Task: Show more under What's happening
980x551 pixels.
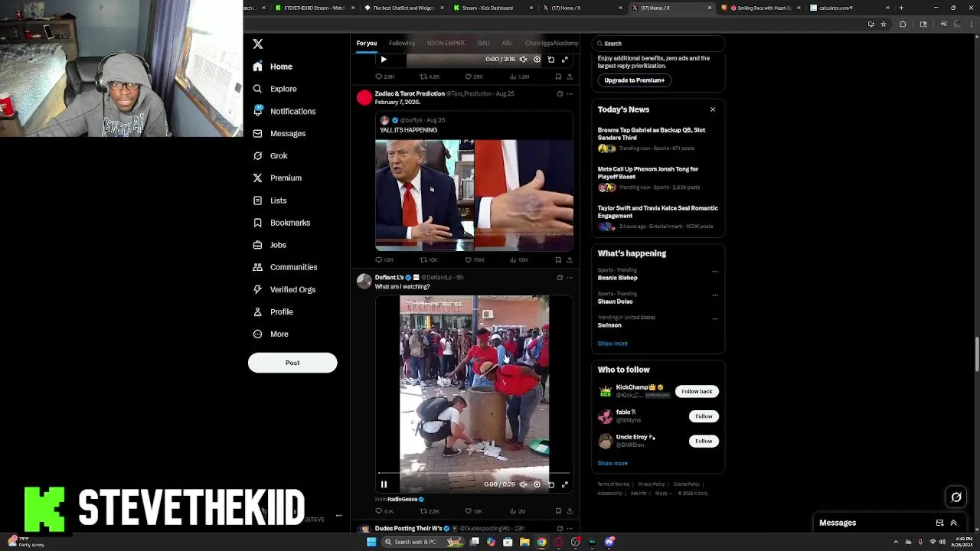Action: (612, 344)
